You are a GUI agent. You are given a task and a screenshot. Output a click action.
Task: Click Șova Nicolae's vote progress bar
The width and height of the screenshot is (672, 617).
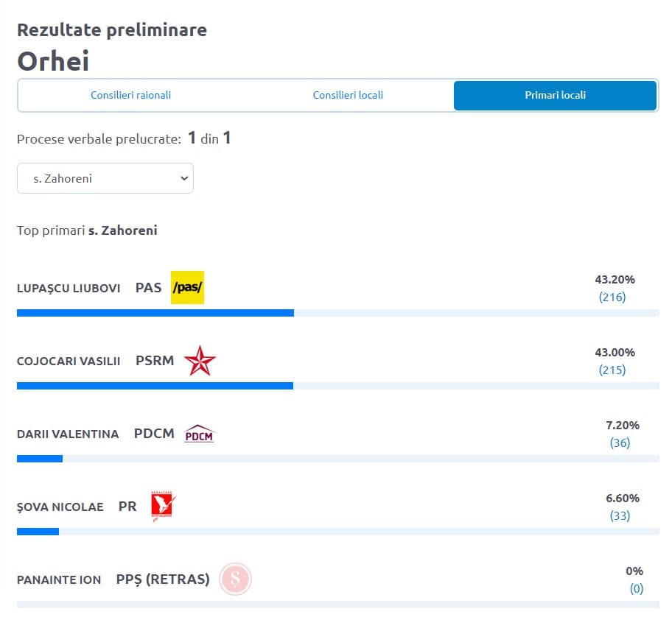point(38,531)
